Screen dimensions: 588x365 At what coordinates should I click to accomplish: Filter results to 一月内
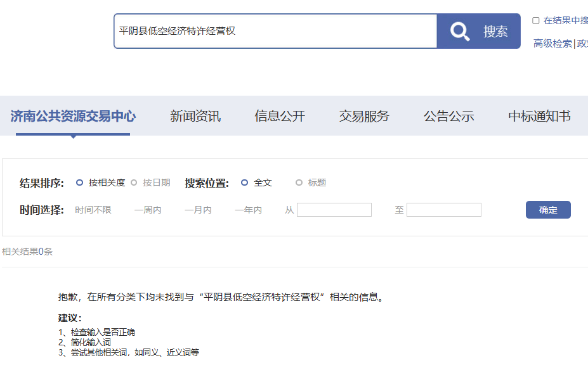[198, 210]
